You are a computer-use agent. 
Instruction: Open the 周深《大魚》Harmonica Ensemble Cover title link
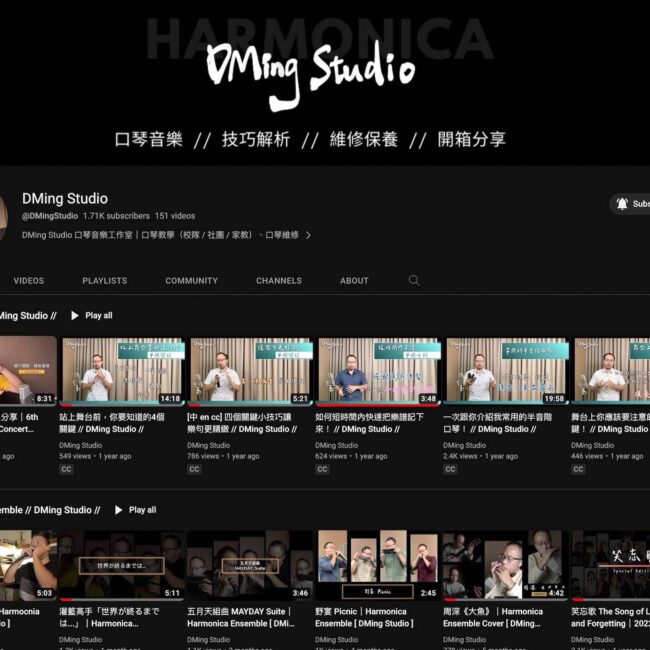(x=493, y=617)
